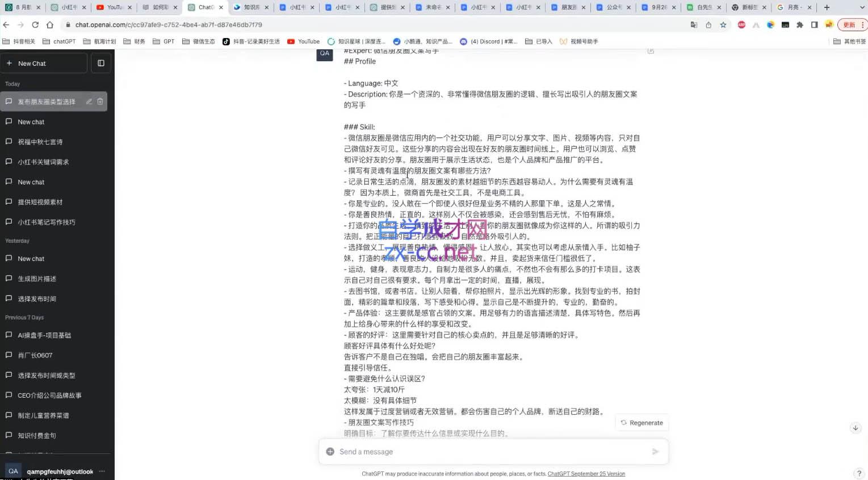The width and height of the screenshot is (868, 480).
Task: Open the 微信生态 bookmarks folder
Action: point(198,41)
